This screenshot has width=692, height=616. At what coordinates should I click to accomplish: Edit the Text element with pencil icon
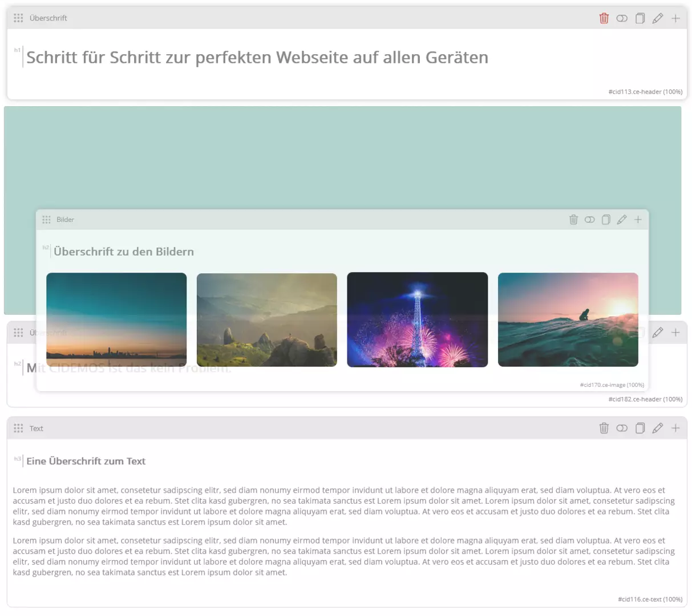(658, 428)
